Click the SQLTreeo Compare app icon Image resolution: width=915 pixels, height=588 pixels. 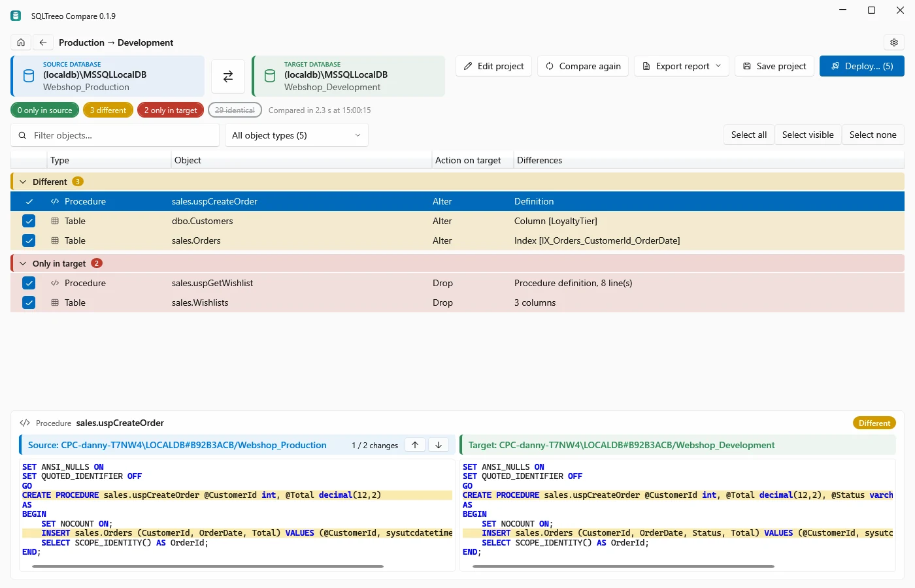(16, 16)
